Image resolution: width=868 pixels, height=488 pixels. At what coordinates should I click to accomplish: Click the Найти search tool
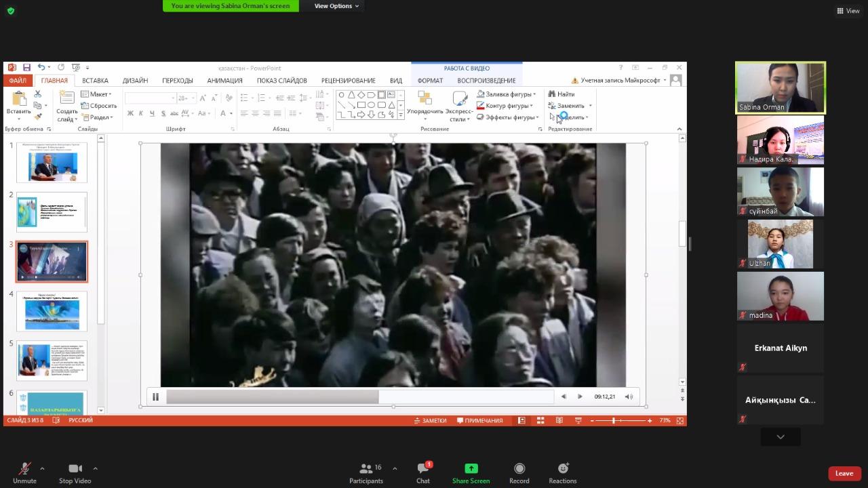[562, 94]
